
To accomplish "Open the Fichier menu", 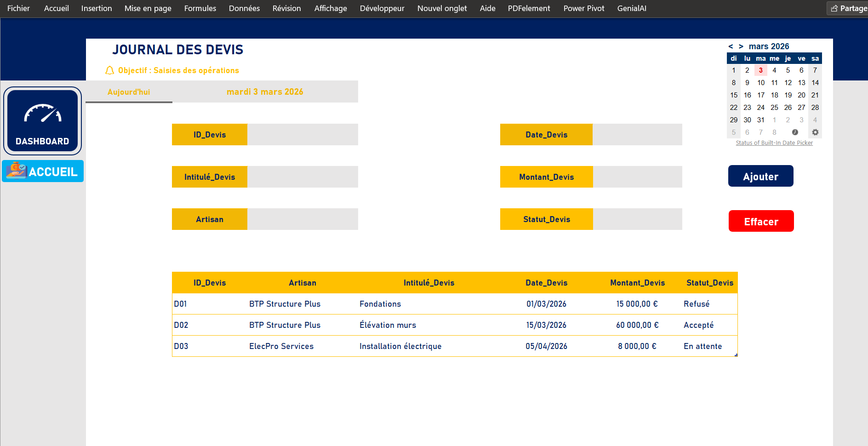I will pos(18,8).
